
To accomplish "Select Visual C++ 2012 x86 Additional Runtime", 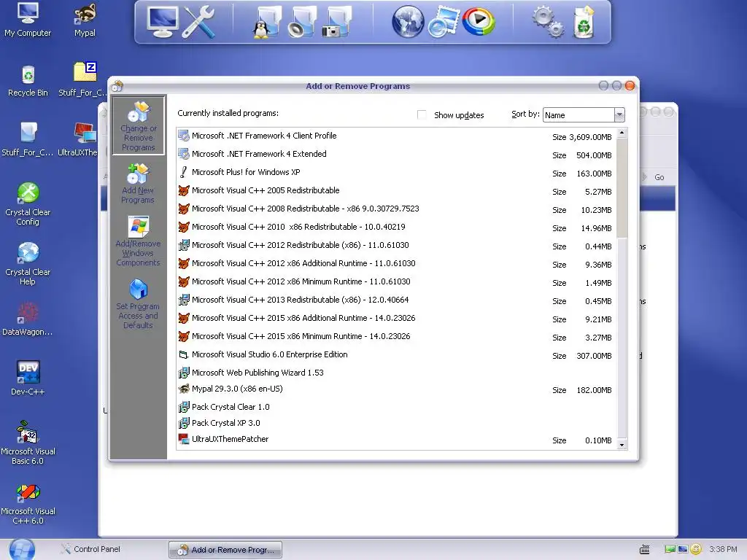I will 396,264.
